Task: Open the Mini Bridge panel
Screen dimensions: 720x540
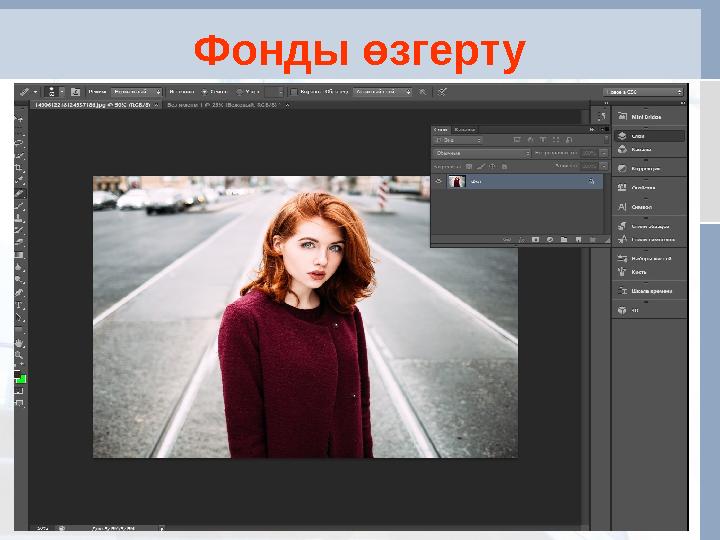Action: click(649, 117)
